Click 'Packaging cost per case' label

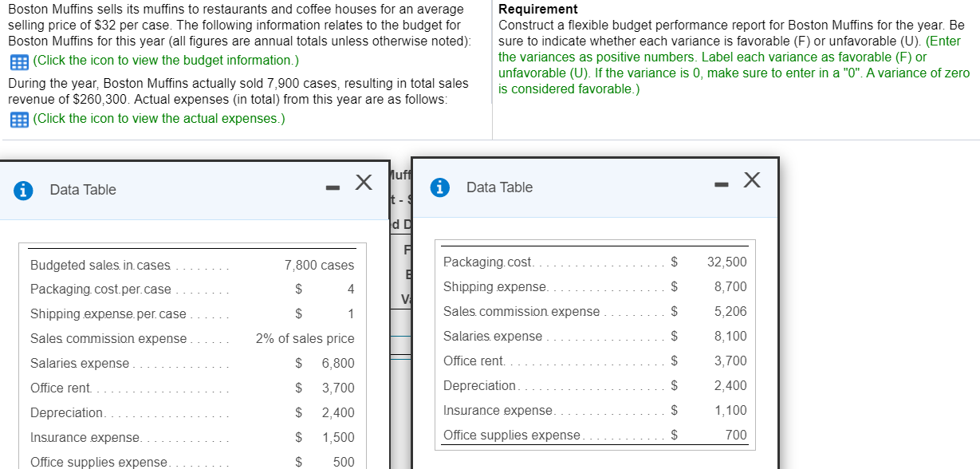(x=100, y=289)
